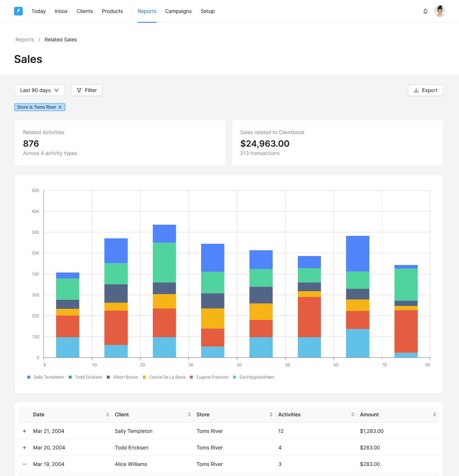
Task: Toggle Gia Higginbotham legend entry
Action: (x=254, y=377)
